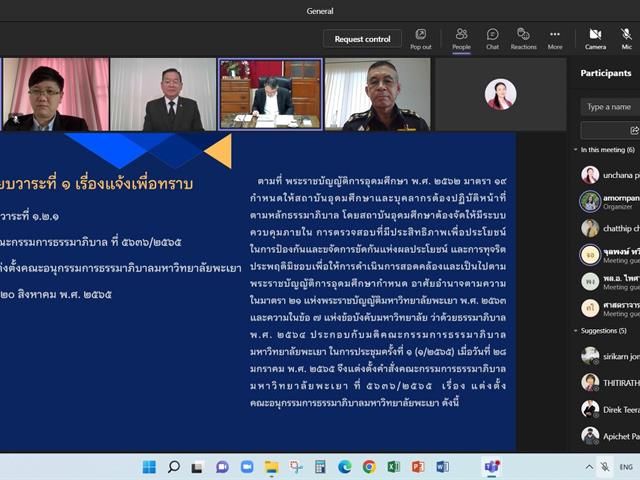Select meeting guest พล.อ. in the list
The width and height of the screenshot is (640, 480).
coord(609,282)
